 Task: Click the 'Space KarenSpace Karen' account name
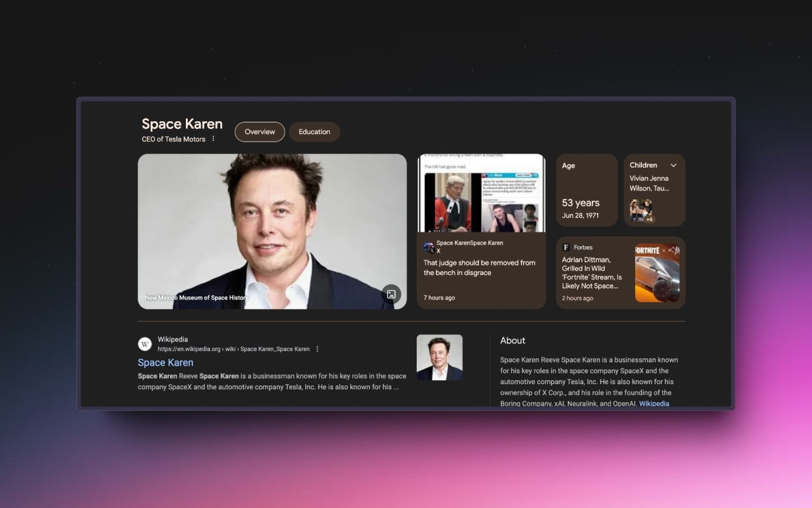[x=469, y=243]
